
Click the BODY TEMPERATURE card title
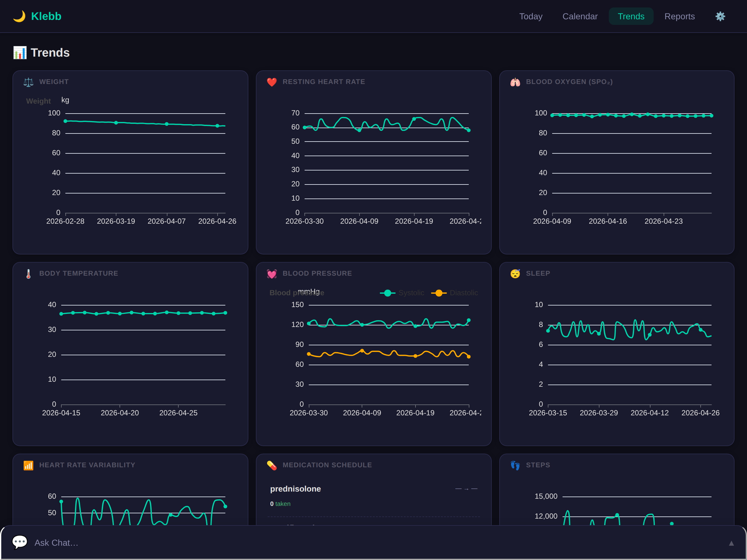pos(79,273)
